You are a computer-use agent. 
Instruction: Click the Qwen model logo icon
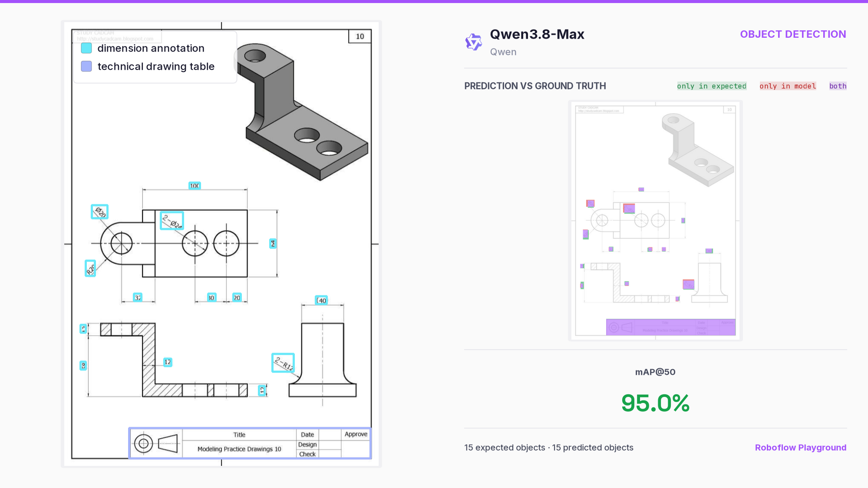[474, 42]
